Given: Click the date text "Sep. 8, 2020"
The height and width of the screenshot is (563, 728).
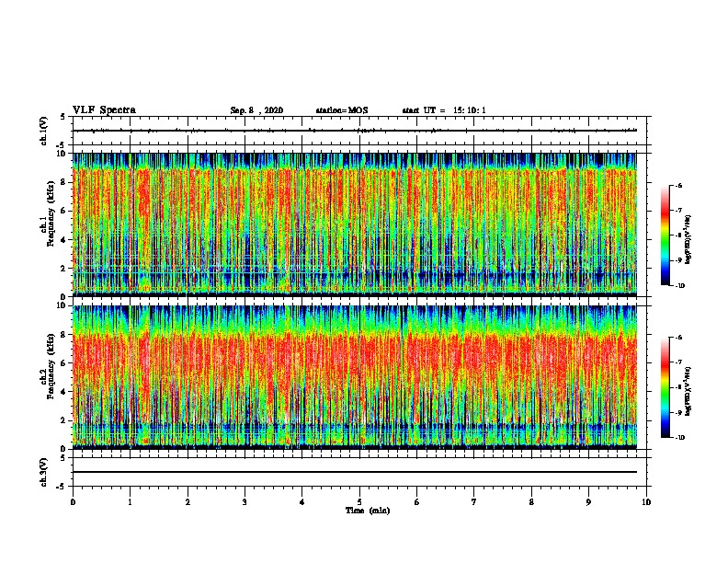Looking at the screenshot, I should [x=256, y=110].
